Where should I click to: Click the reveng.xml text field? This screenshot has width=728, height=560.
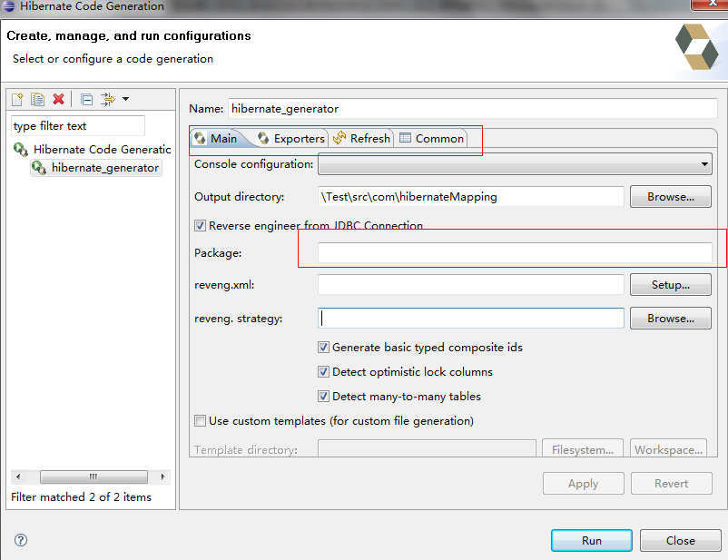pyautogui.click(x=471, y=285)
